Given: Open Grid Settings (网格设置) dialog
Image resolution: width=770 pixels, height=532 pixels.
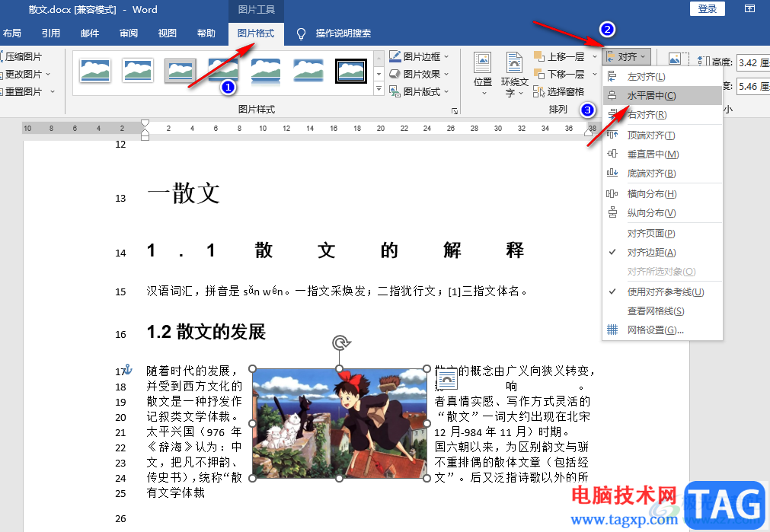Looking at the screenshot, I should pyautogui.click(x=655, y=330).
